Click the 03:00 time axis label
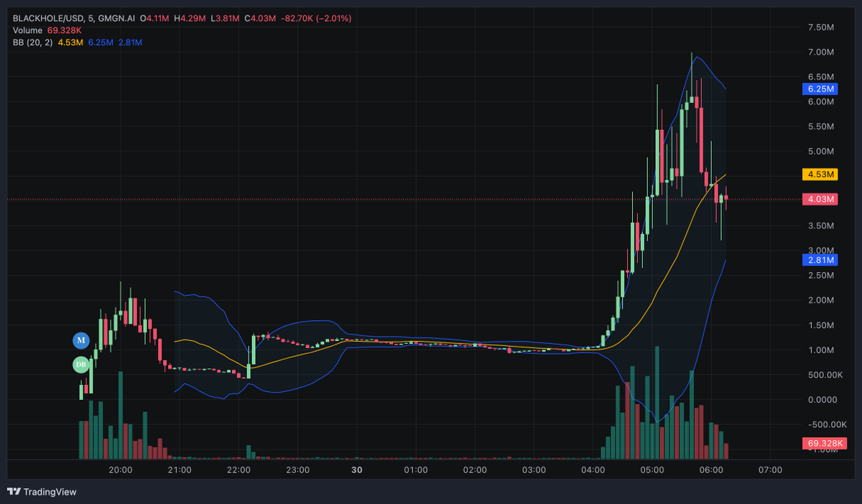Screen dimensions: 862x504 (534, 470)
